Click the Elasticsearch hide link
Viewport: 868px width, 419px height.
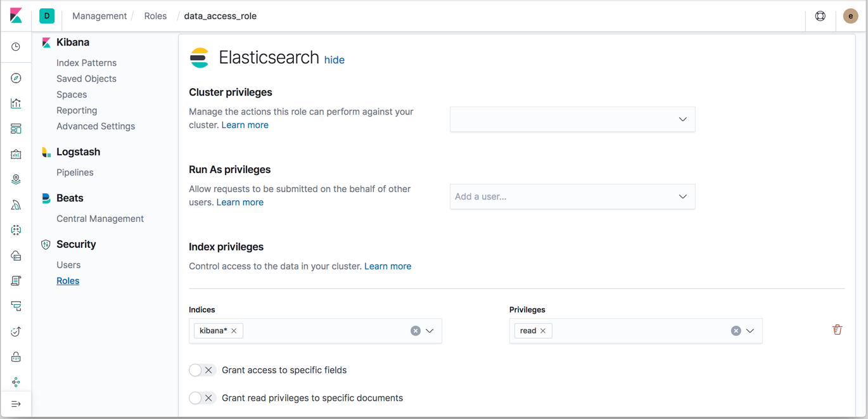point(334,60)
